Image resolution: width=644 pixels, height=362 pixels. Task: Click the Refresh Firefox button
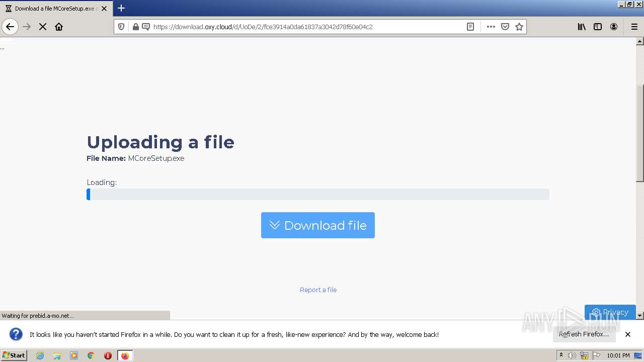pos(584,334)
